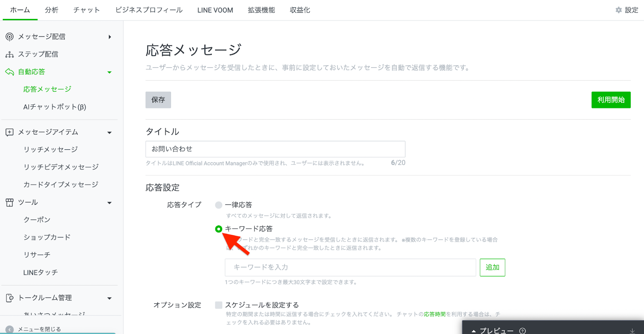Click the キーワードを入力 text field

tap(350, 268)
